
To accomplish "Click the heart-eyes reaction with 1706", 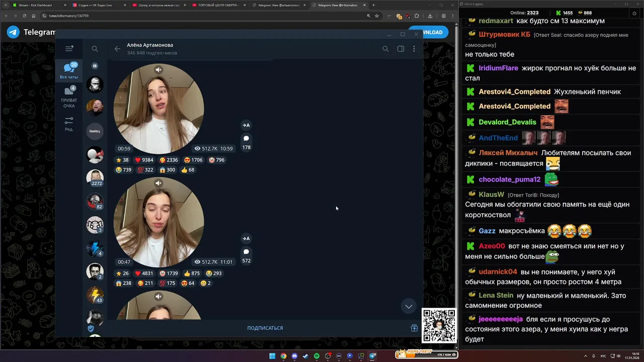I will tap(194, 160).
